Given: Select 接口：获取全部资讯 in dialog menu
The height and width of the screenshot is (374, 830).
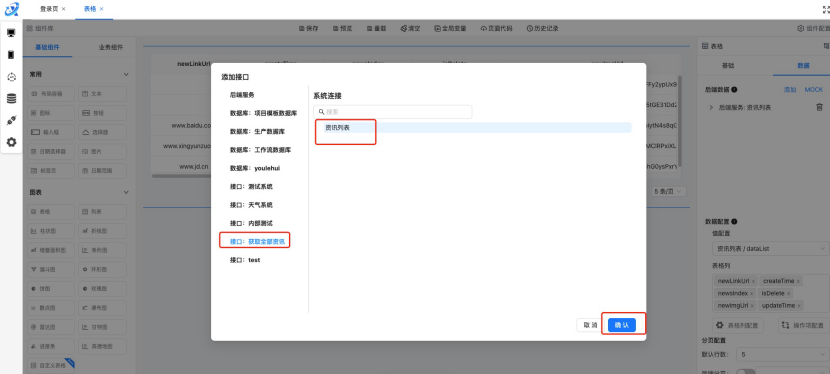Looking at the screenshot, I should (257, 242).
